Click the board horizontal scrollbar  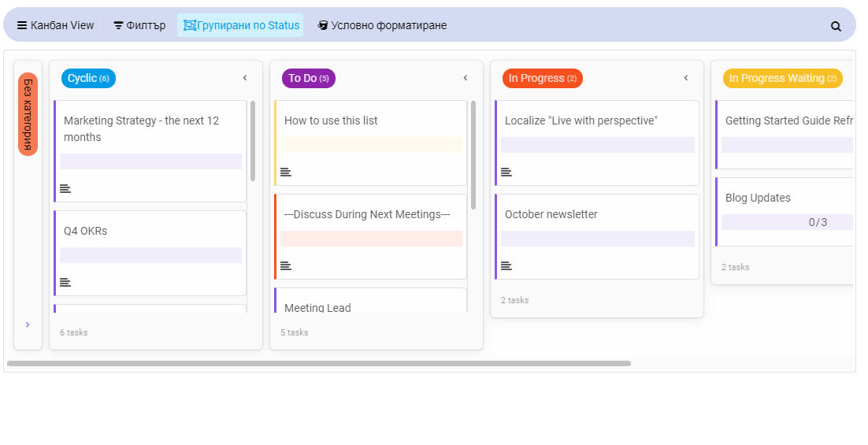click(x=319, y=364)
